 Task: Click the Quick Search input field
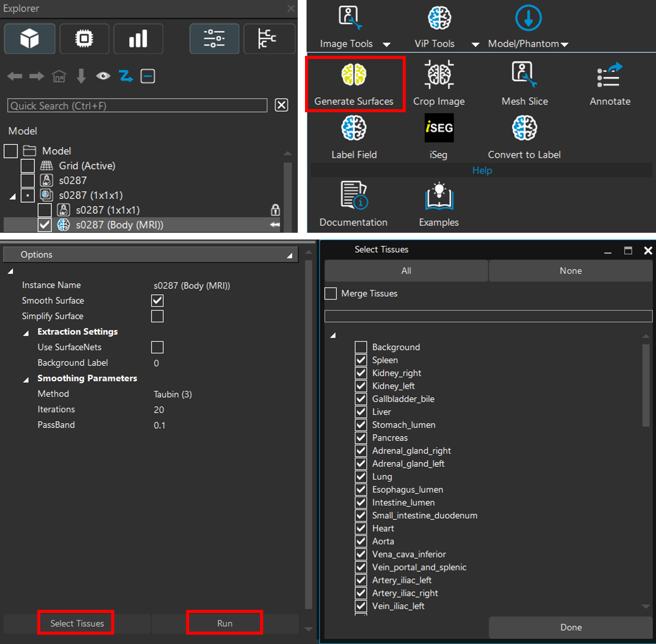137,106
